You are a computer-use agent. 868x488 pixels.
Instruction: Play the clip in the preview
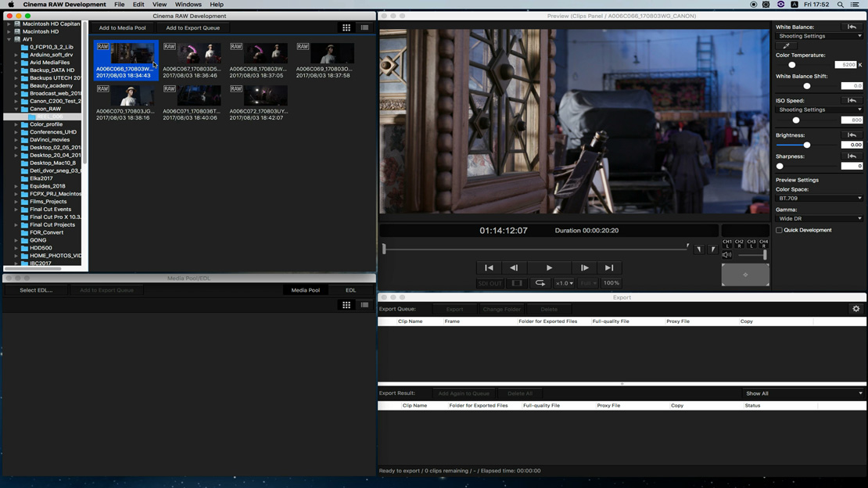(549, 267)
